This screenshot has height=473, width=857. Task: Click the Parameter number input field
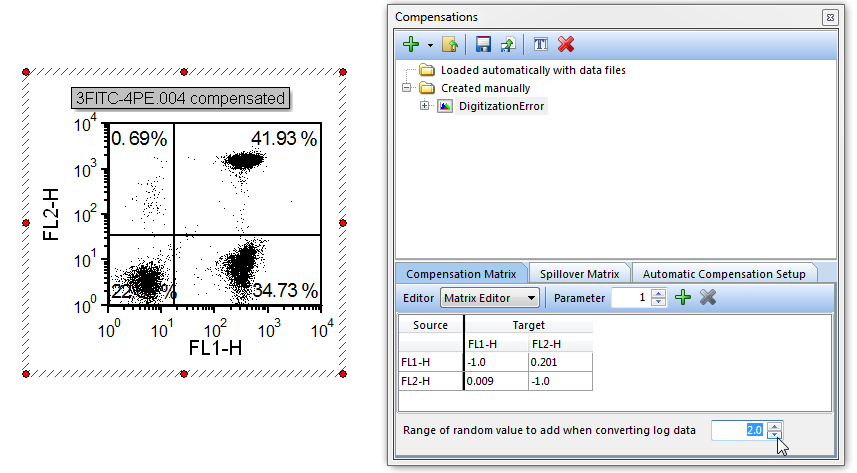pos(630,297)
